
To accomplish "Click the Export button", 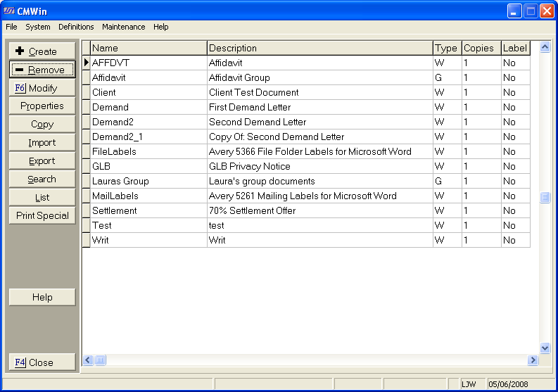I will coord(42,161).
